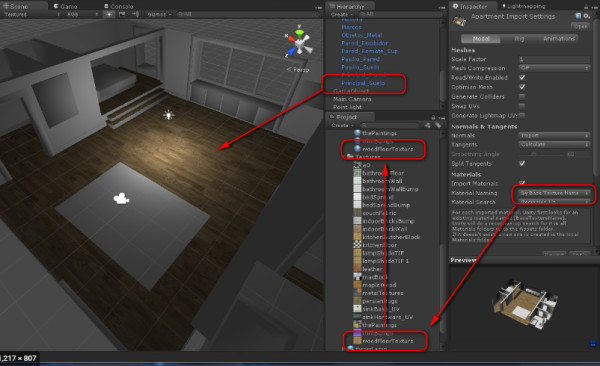600x366 pixels.
Task: Click the Open button in Inspector
Action: pos(580,26)
